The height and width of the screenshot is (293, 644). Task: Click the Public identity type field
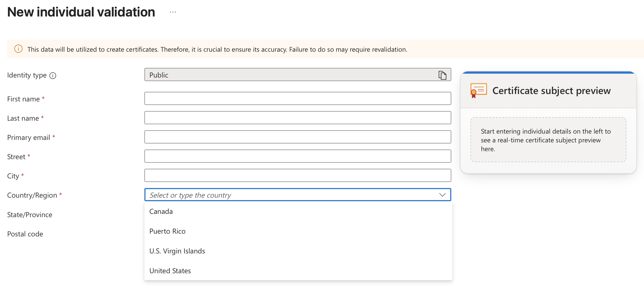(x=298, y=74)
